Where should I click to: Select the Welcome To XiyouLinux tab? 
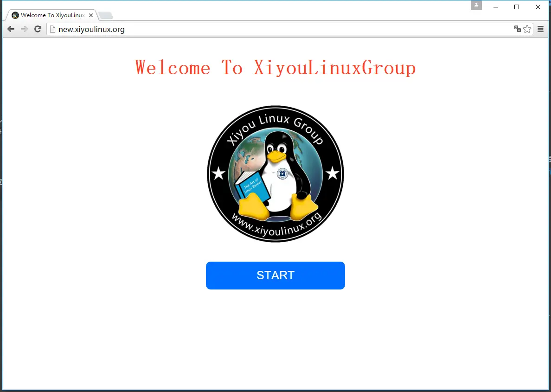51,15
